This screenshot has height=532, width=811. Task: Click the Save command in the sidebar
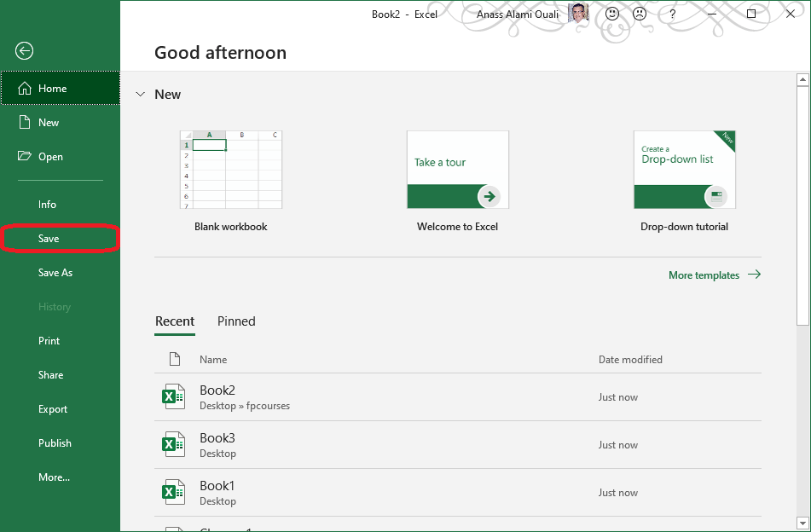pos(49,238)
